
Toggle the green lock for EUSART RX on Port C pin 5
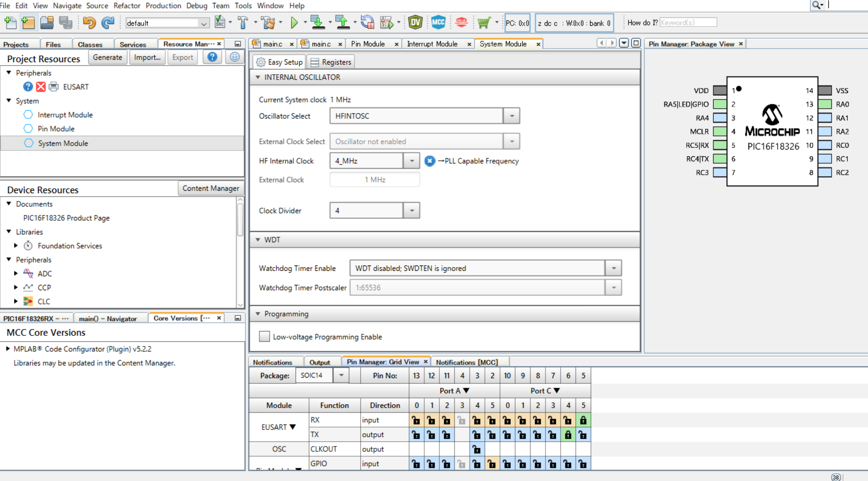pos(583,420)
